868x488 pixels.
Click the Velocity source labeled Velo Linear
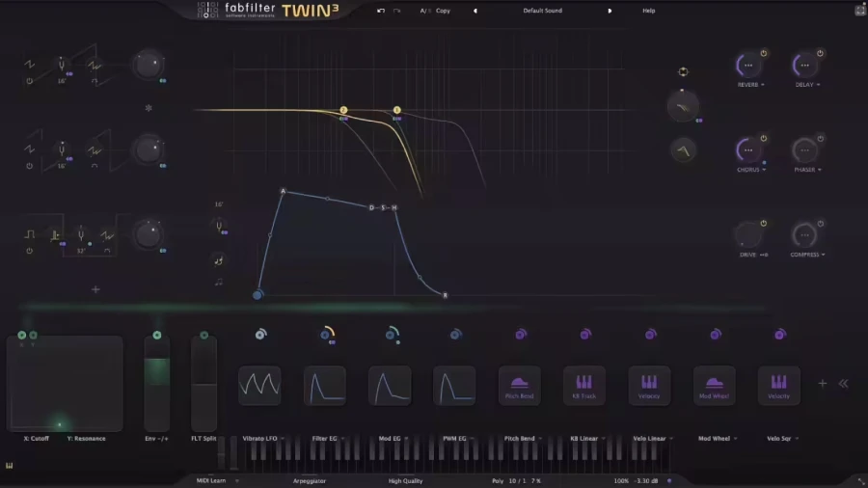[x=649, y=385]
